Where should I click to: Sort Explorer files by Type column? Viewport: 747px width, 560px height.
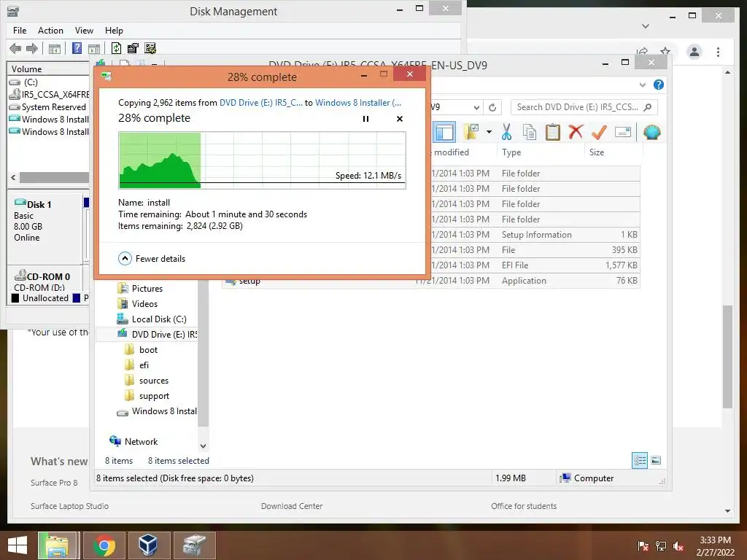pyautogui.click(x=539, y=152)
